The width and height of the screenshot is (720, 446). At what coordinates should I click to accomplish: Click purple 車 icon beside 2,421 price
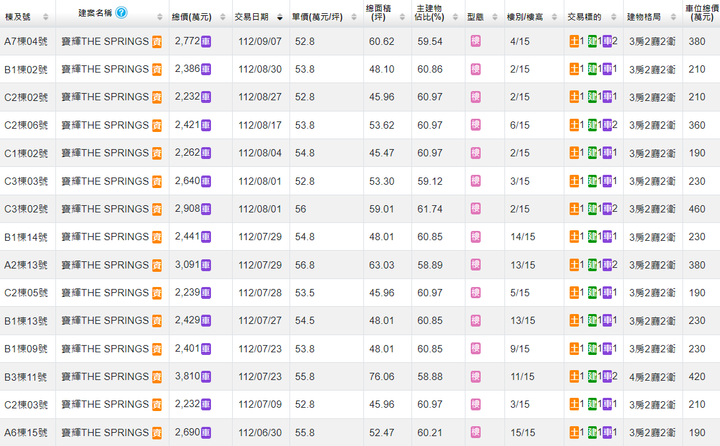click(x=206, y=125)
